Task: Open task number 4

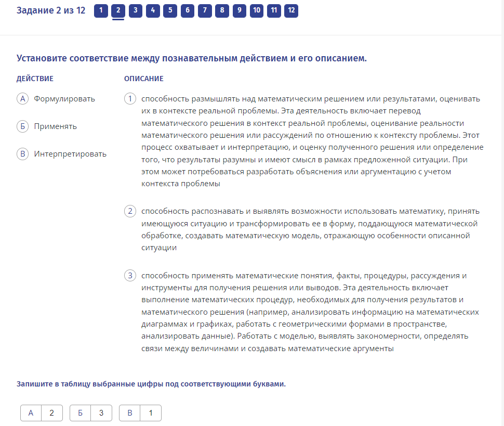Action: point(153,10)
